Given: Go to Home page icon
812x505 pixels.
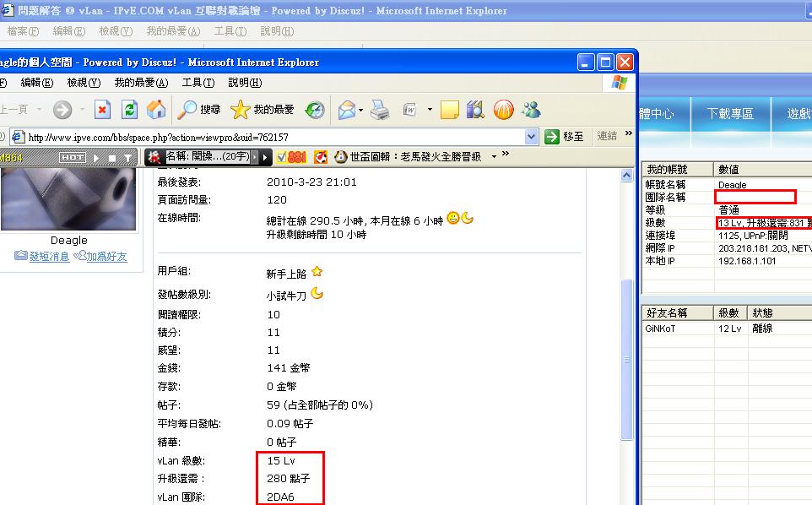Looking at the screenshot, I should click(156, 110).
